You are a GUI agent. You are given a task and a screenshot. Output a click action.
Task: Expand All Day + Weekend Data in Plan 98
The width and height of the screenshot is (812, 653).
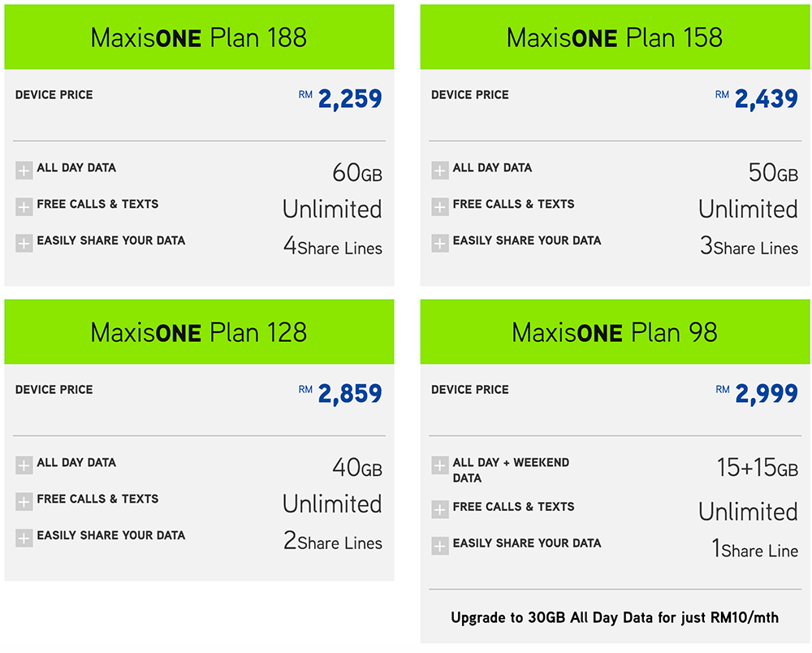[x=440, y=465]
